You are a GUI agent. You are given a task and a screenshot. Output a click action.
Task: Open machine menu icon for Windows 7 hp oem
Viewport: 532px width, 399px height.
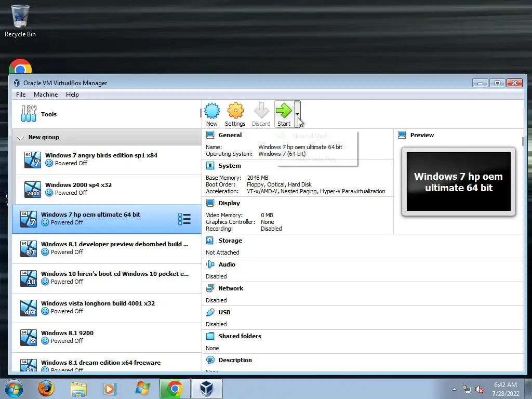[184, 219]
